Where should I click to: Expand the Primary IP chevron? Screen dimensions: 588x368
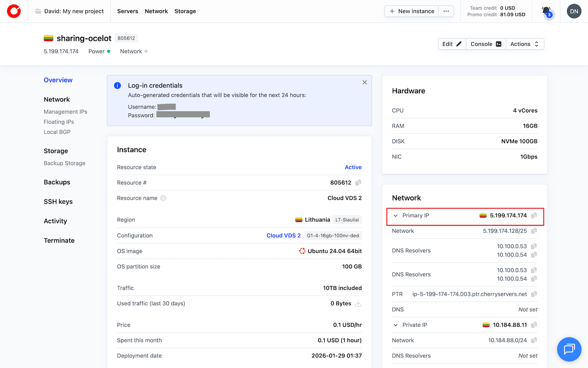[x=395, y=216]
